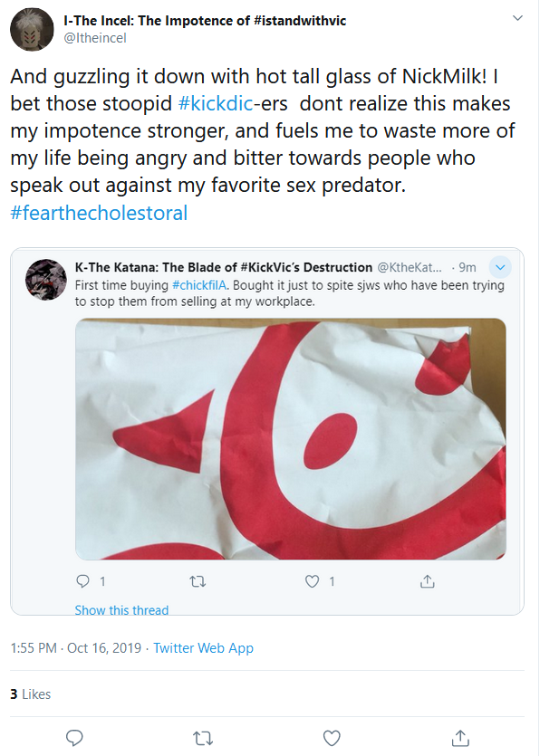Open the Twitter Web App source link
This screenshot has width=559, height=756.
[203, 647]
